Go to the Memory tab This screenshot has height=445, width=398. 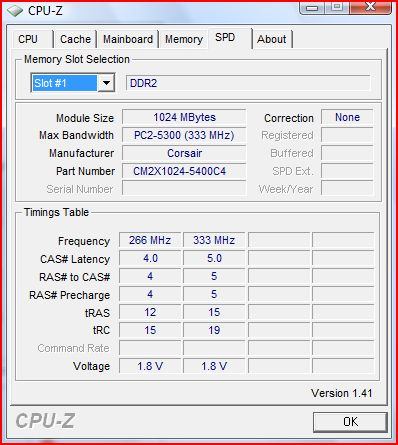pyautogui.click(x=184, y=39)
